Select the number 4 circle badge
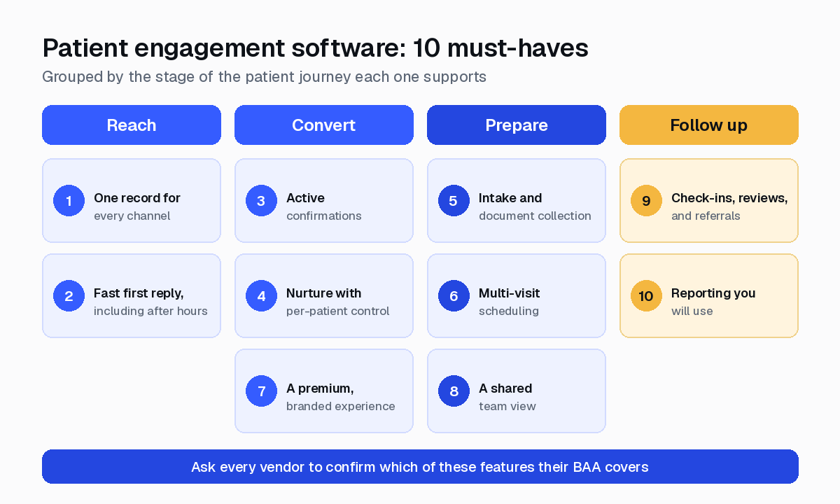840x504 pixels. [x=261, y=296]
